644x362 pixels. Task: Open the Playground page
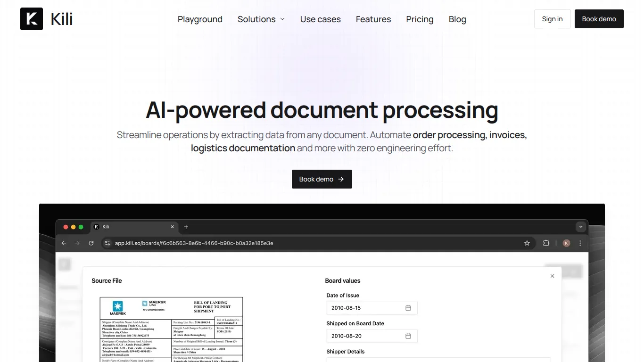point(200,19)
